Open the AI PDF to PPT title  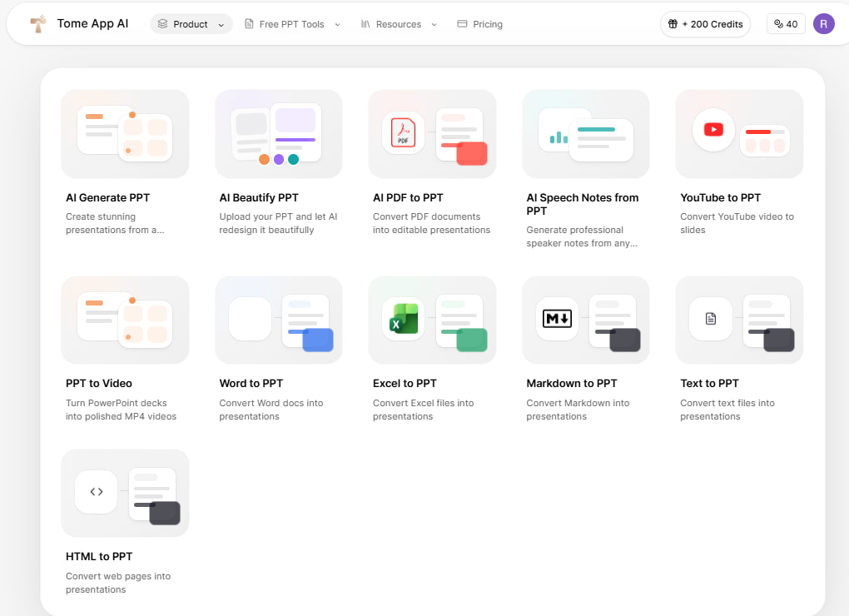click(x=408, y=197)
